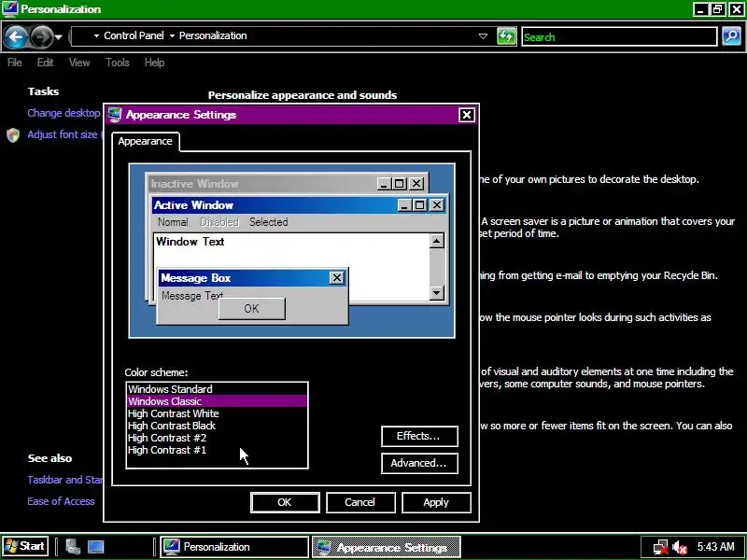The height and width of the screenshot is (560, 747).
Task: Click the Back arrow in Personalization window
Action: (16, 36)
